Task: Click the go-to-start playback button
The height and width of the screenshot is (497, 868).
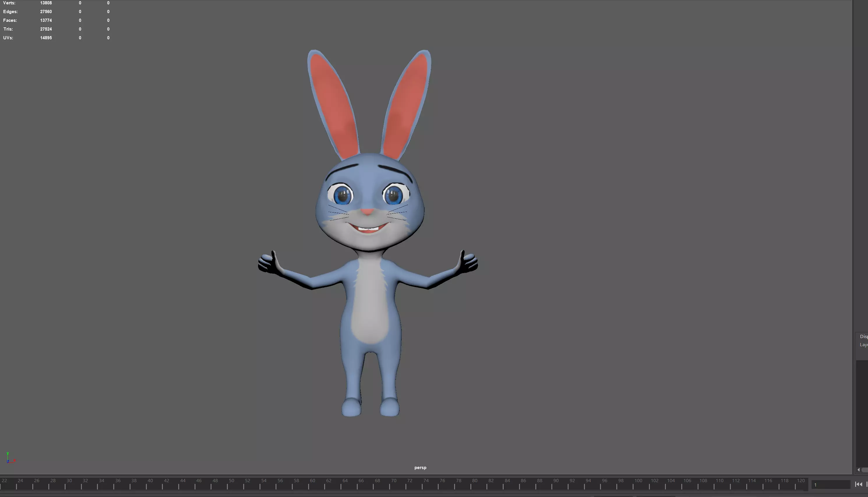Action: pos(858,484)
